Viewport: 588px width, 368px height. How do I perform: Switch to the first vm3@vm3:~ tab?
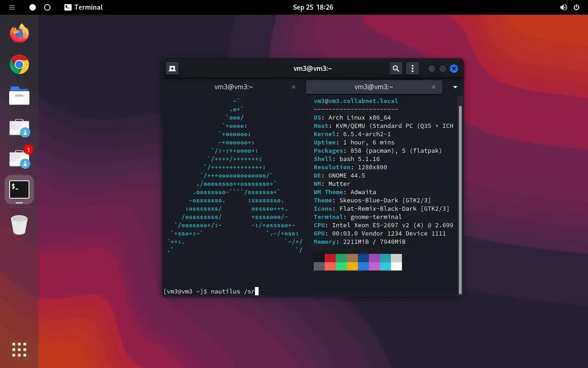click(234, 87)
